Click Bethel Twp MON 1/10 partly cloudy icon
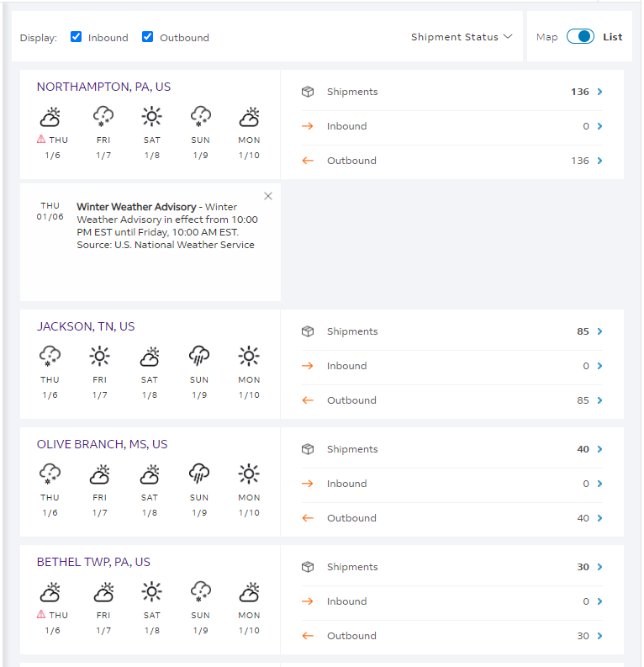644x667 pixels. [249, 592]
